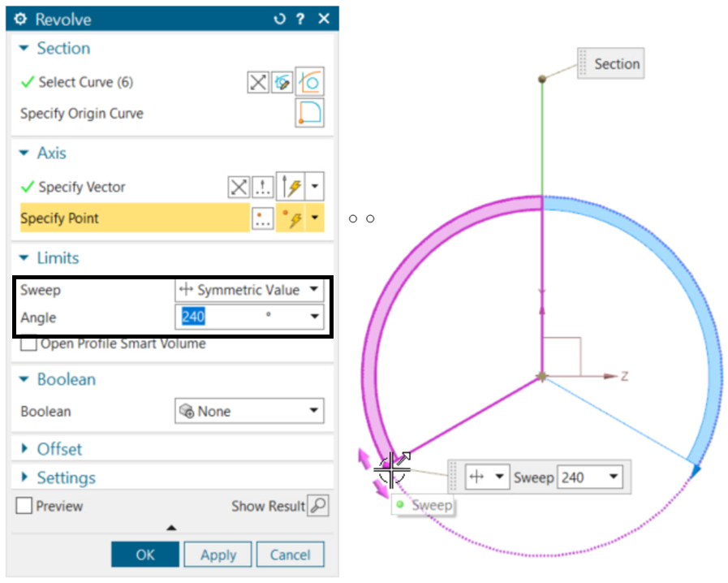This screenshot has width=728, height=583.
Task: Collapse the Section group
Action: pos(24,48)
